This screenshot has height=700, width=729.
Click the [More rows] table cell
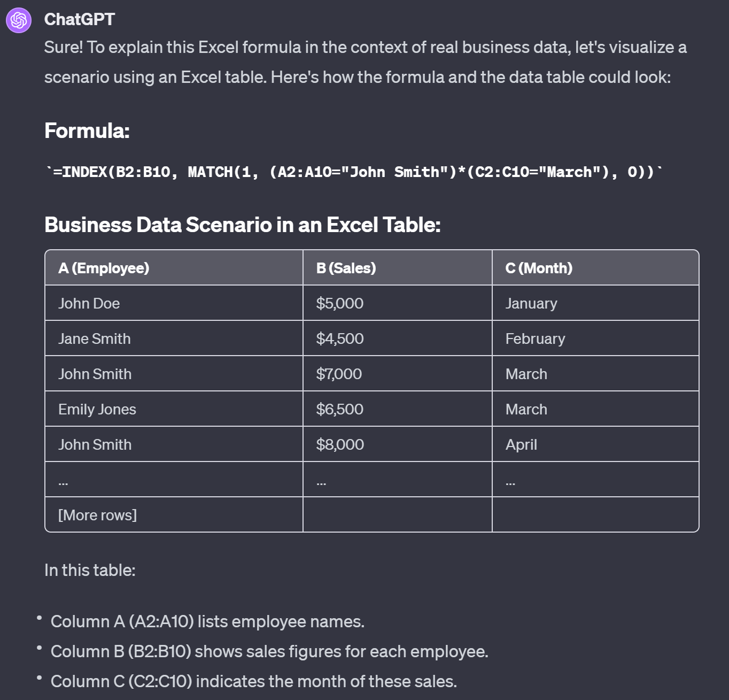(97, 515)
